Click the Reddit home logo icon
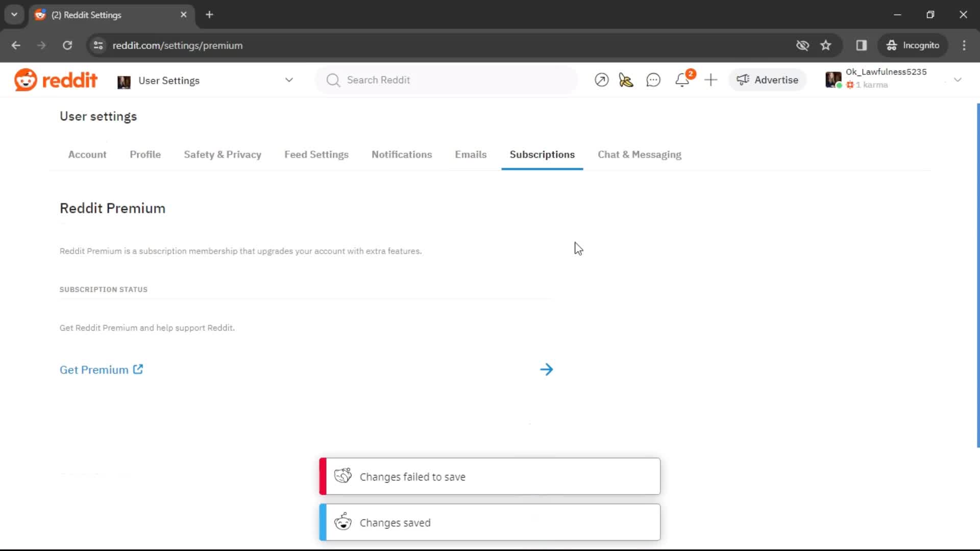Screen dimensions: 980x551 point(27,80)
